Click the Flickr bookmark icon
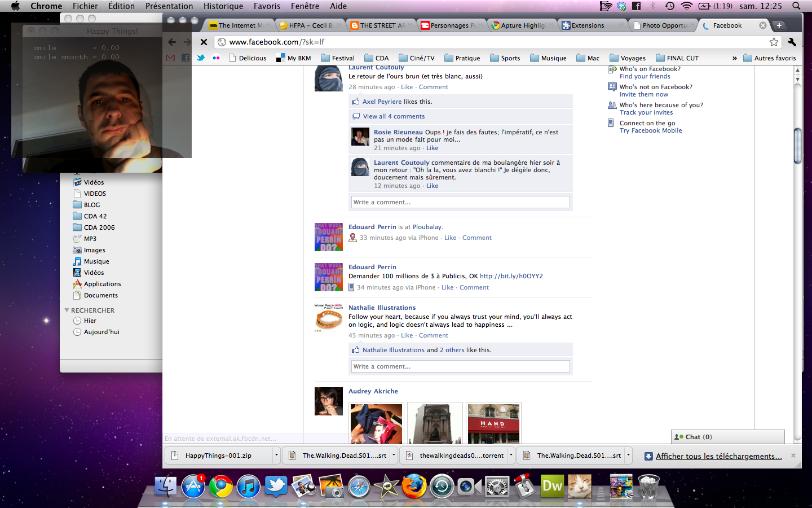 click(x=216, y=58)
